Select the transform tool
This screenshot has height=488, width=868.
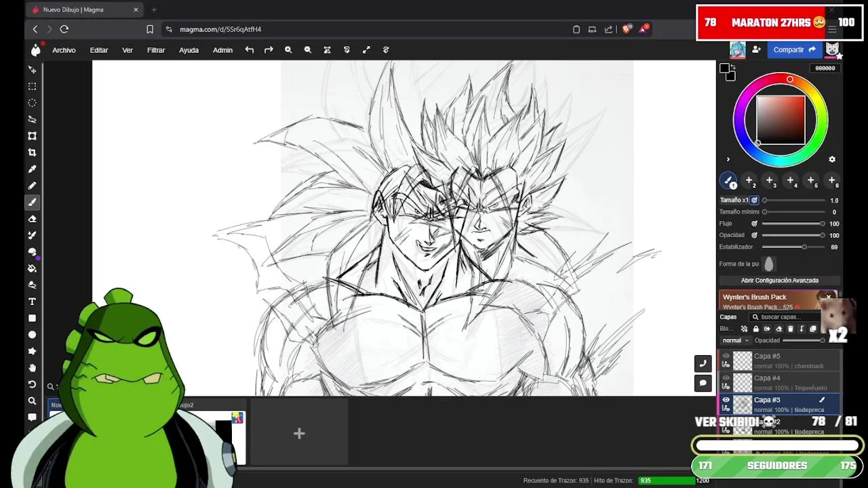(x=32, y=136)
